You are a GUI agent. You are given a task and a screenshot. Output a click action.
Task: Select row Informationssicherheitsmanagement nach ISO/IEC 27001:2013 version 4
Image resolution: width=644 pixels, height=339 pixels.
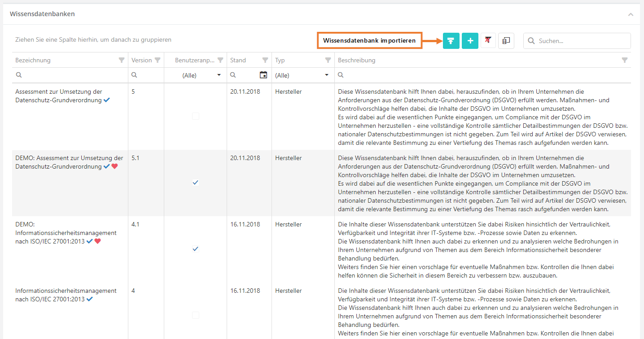click(x=66, y=295)
